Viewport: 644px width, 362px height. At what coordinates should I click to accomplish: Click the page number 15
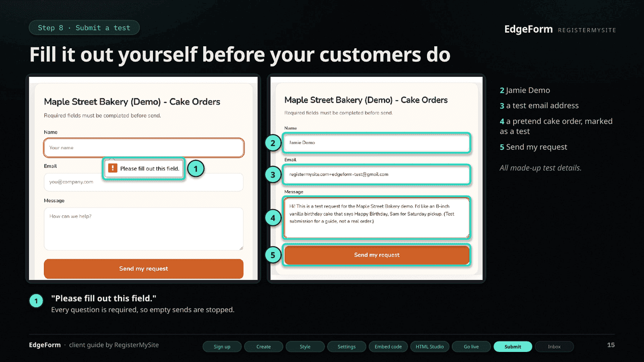tap(611, 345)
